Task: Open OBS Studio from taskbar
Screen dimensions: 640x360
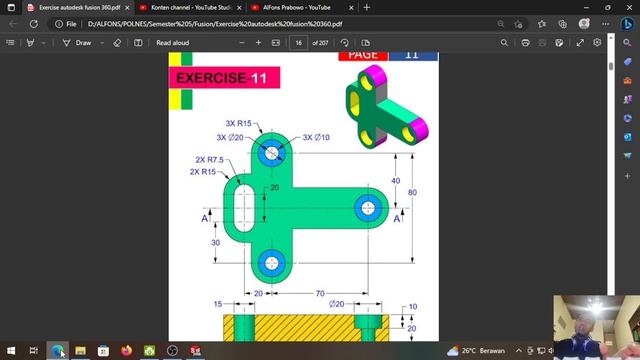Action: (x=173, y=351)
